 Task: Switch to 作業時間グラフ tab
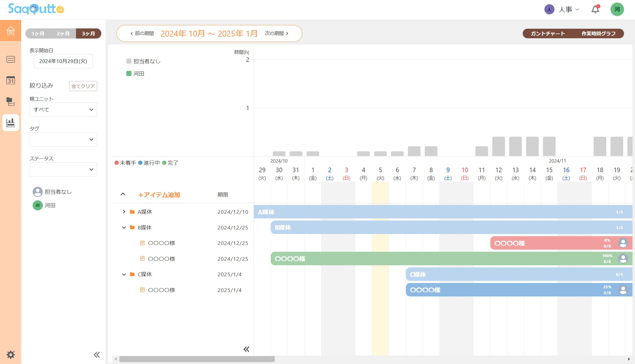(598, 33)
